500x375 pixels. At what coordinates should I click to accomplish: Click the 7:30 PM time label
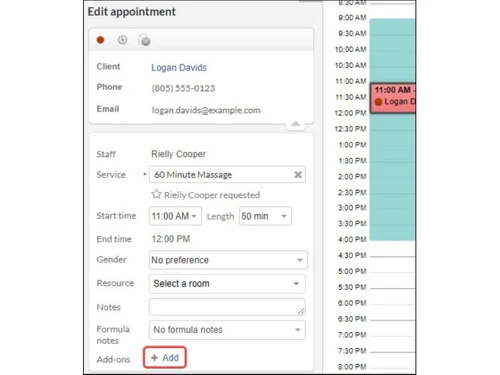pos(352,351)
